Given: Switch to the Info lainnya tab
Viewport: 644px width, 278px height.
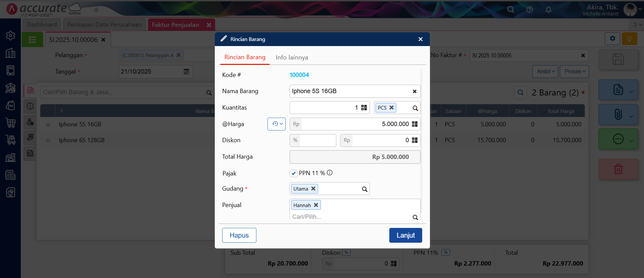Looking at the screenshot, I should 292,57.
